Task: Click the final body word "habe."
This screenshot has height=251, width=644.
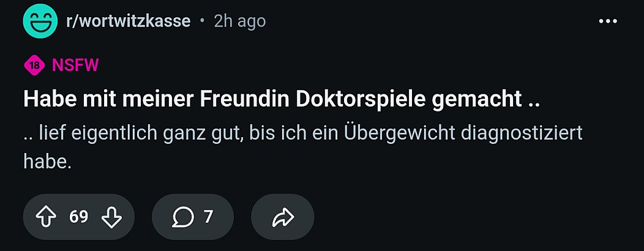Action: 48,161
